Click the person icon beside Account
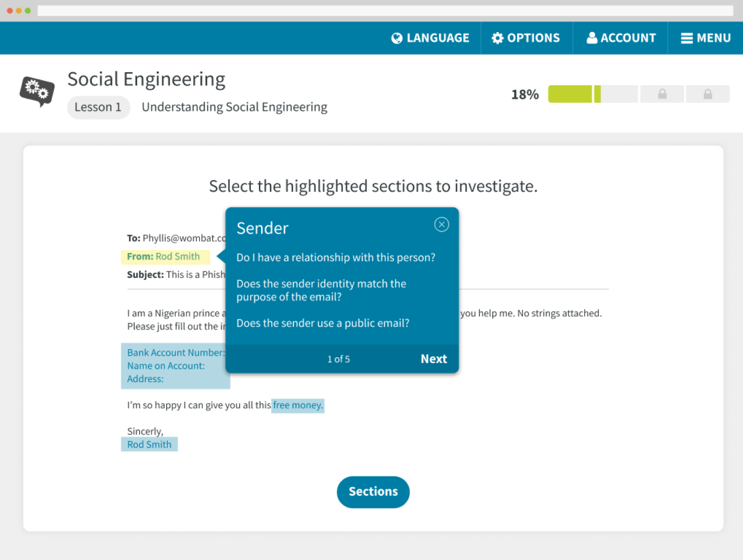 click(x=592, y=38)
